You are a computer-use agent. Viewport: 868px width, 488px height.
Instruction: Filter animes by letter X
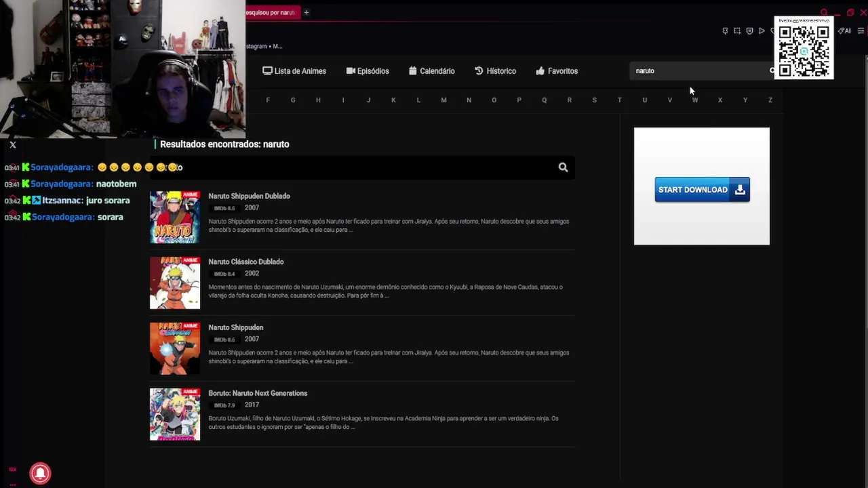(719, 100)
